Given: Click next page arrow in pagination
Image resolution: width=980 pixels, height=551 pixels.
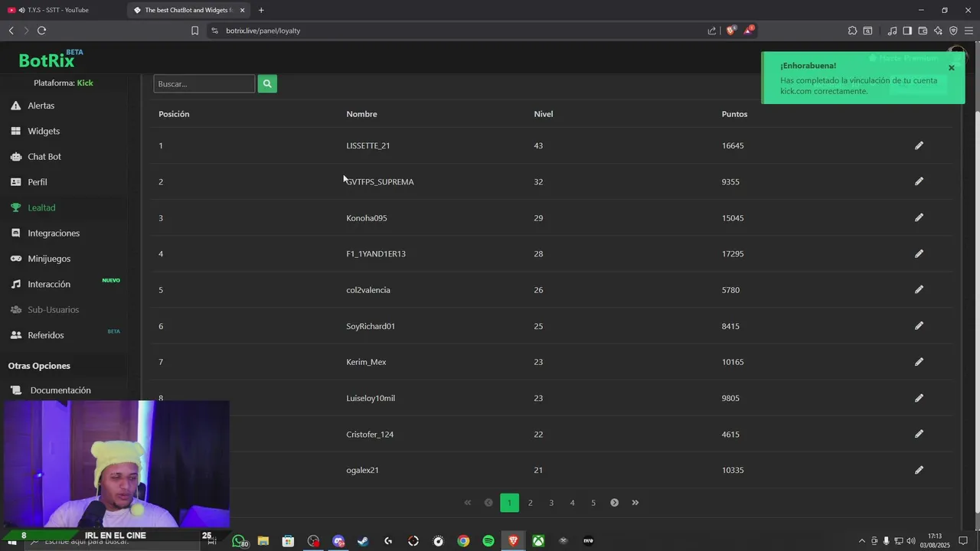Looking at the screenshot, I should coord(614,503).
